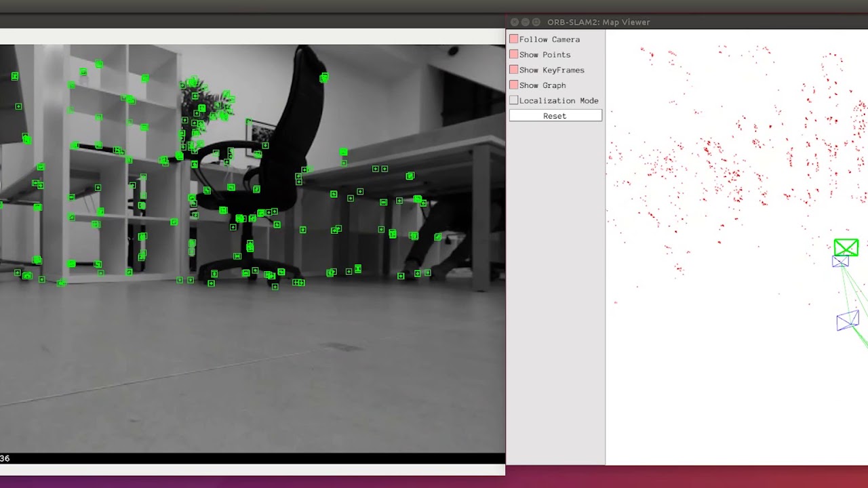Click the green current camera frustum marker
868x488 pixels.
pos(846,247)
